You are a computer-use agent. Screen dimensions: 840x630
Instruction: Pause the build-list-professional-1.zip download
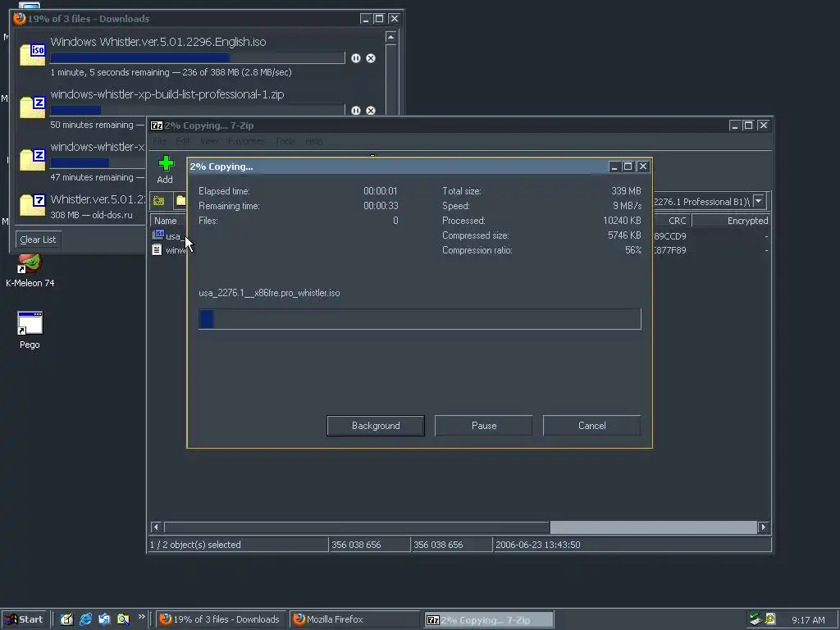(356, 111)
